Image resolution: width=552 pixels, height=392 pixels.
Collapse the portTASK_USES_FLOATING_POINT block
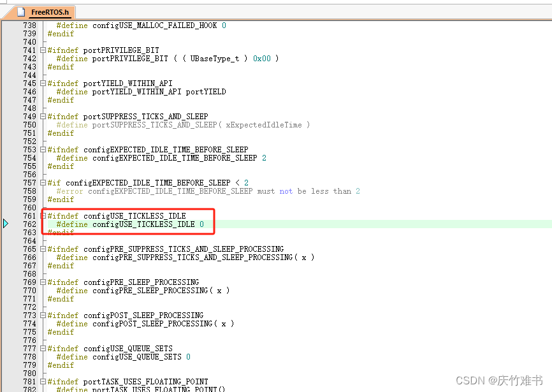click(x=42, y=382)
